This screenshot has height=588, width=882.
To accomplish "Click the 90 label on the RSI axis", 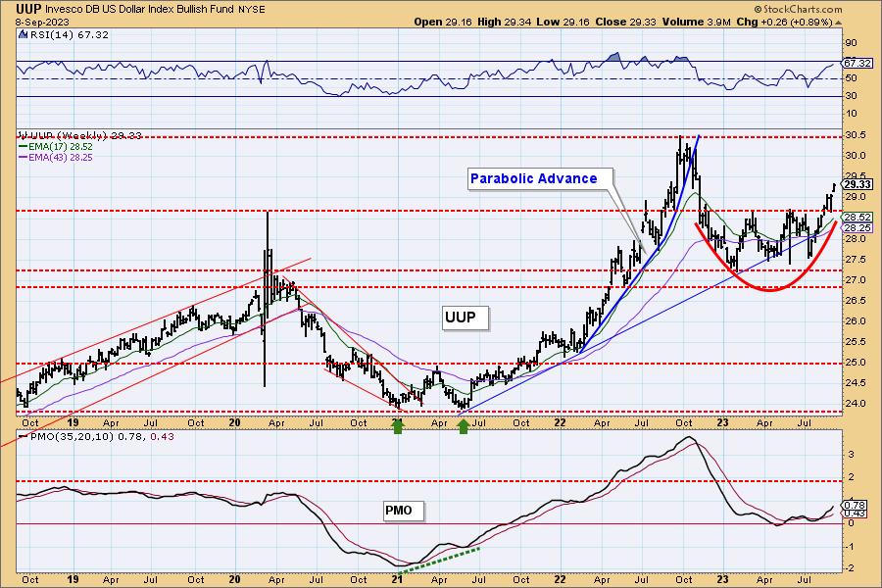I will (x=851, y=43).
